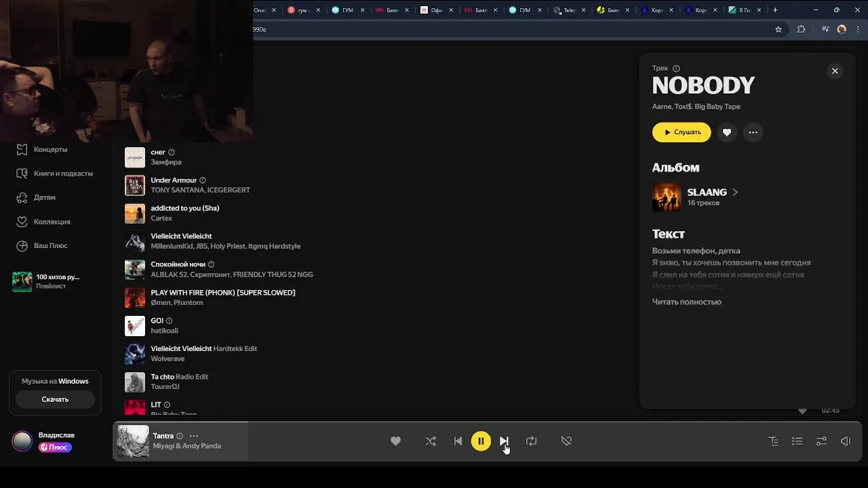
Task: Click the explicit info icon next to Трек
Action: click(x=676, y=68)
